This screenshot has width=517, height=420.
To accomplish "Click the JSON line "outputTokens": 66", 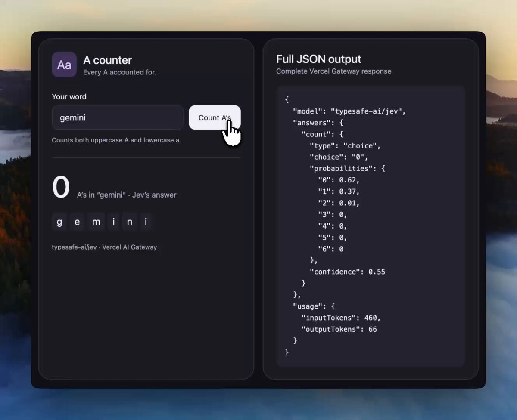I will 339,329.
